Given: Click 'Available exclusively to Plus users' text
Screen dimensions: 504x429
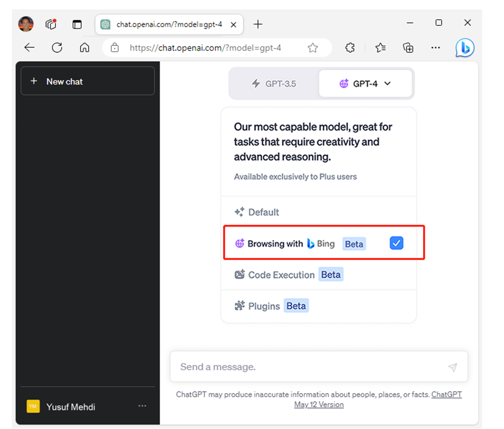Looking at the screenshot, I should tap(295, 176).
